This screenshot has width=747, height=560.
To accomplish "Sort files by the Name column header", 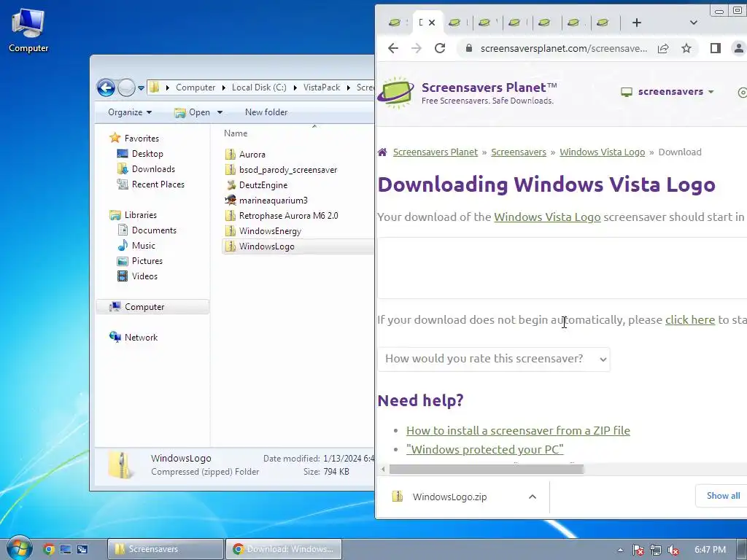I will tap(236, 133).
